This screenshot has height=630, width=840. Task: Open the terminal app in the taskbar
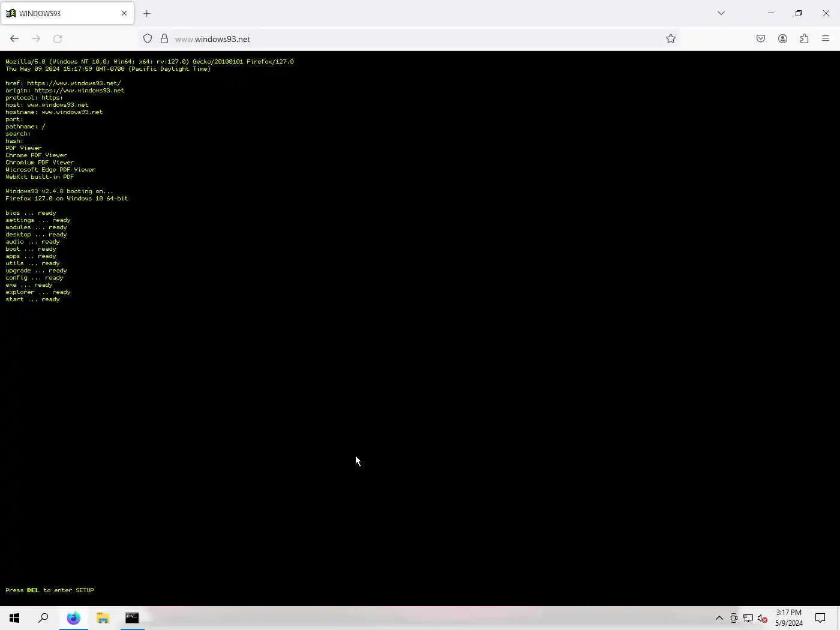[132, 618]
